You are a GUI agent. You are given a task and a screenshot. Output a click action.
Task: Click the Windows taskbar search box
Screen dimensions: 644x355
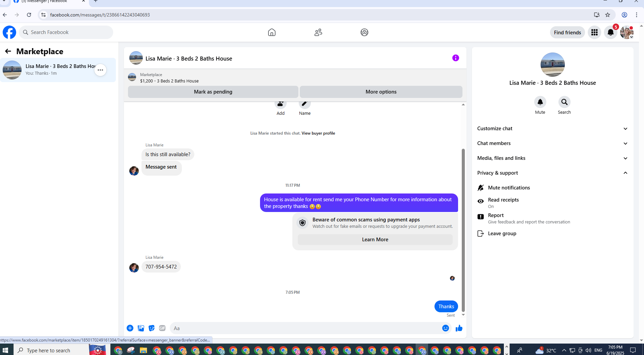(51, 350)
